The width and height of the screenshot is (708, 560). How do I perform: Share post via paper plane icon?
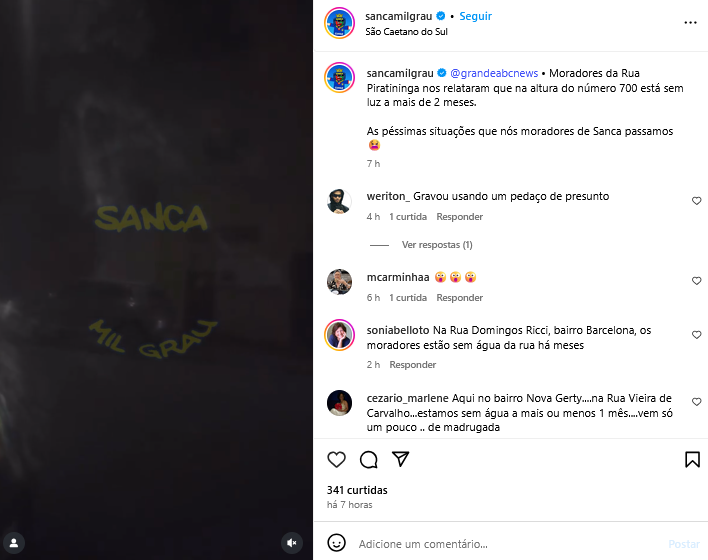click(x=401, y=459)
